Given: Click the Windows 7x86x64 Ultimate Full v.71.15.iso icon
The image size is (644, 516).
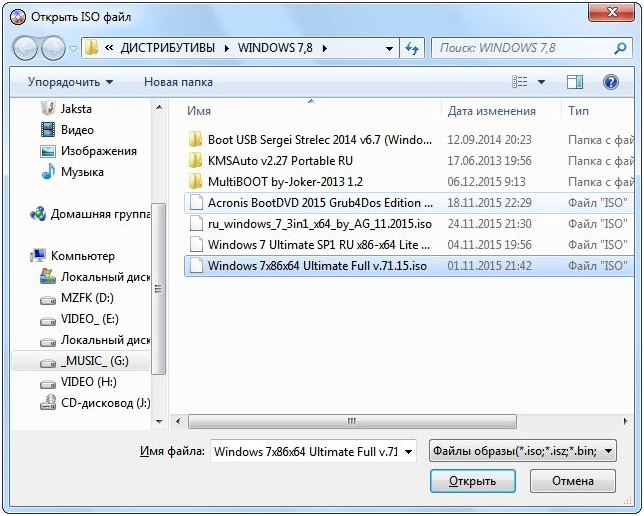Looking at the screenshot, I should 196,266.
